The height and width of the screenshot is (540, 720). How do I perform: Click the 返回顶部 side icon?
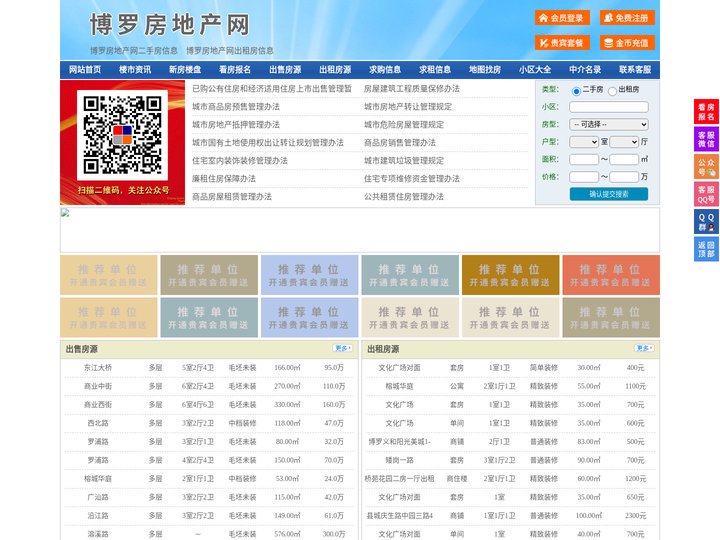[706, 249]
